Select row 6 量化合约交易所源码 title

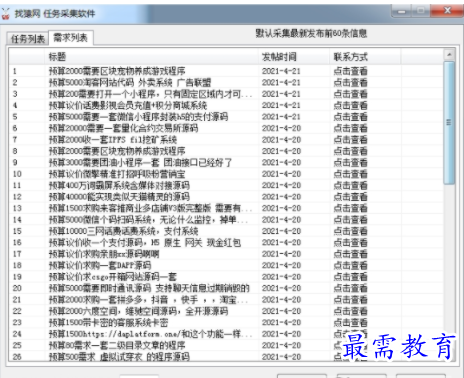(123, 128)
